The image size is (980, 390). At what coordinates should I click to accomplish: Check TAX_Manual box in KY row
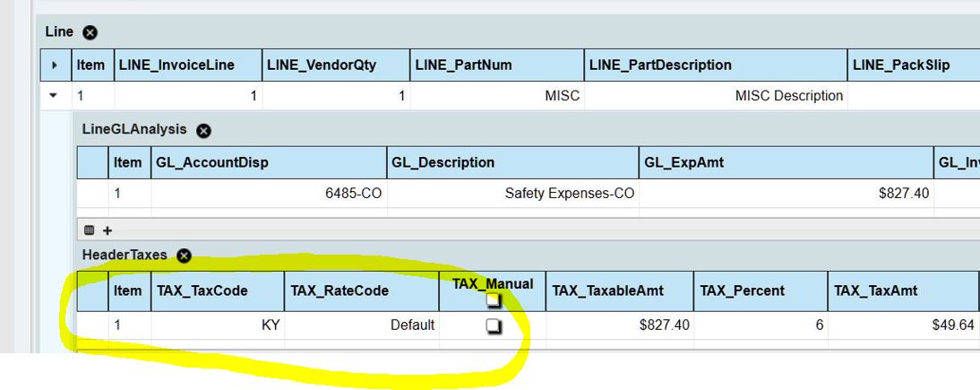pos(494,325)
